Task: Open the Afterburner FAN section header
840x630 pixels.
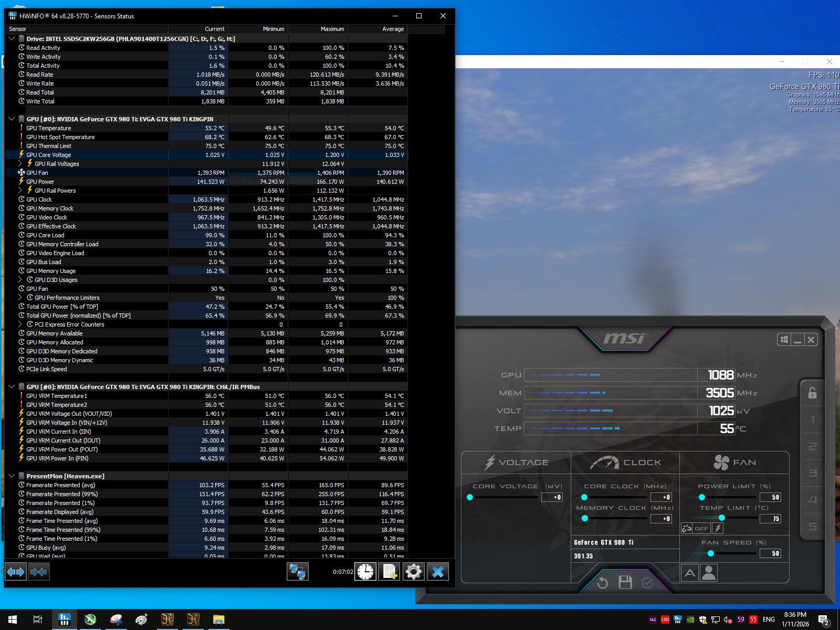Action: tap(734, 463)
